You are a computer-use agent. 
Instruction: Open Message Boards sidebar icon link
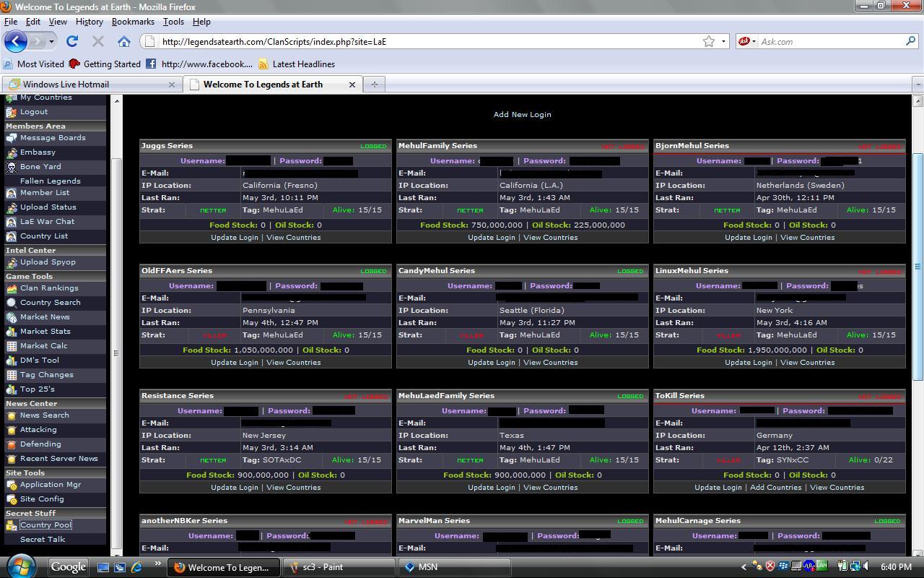click(x=12, y=138)
